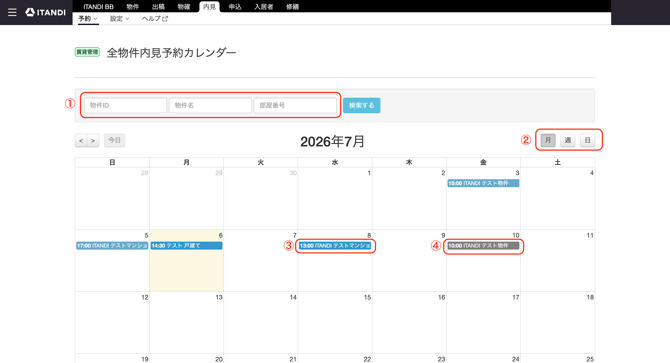Open the ITANDI BB tab
Viewport: 670px width, 363px height.
click(x=98, y=6)
